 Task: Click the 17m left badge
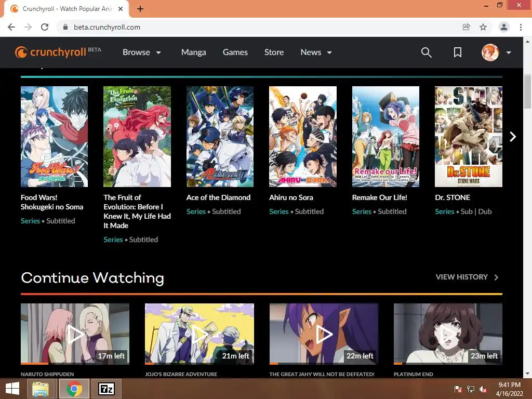112,356
